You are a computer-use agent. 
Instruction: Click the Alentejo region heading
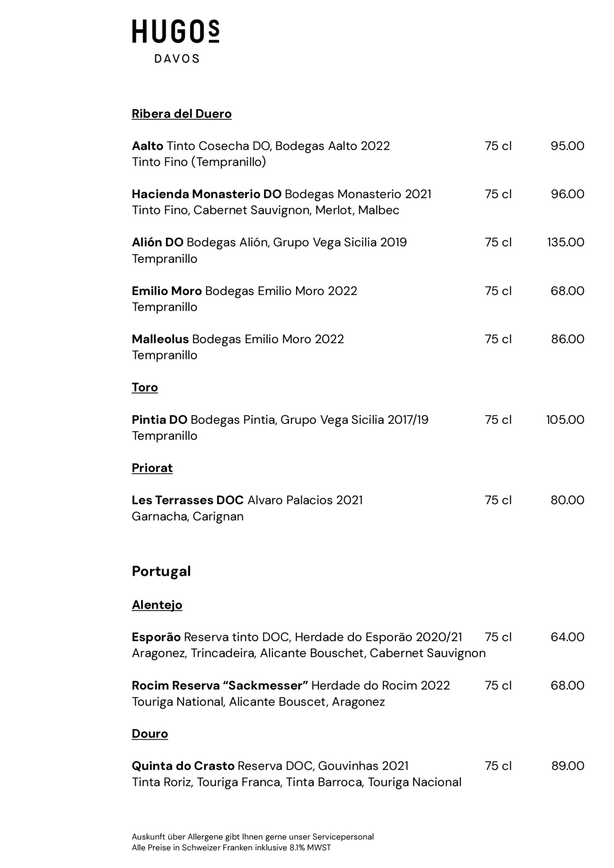157,605
